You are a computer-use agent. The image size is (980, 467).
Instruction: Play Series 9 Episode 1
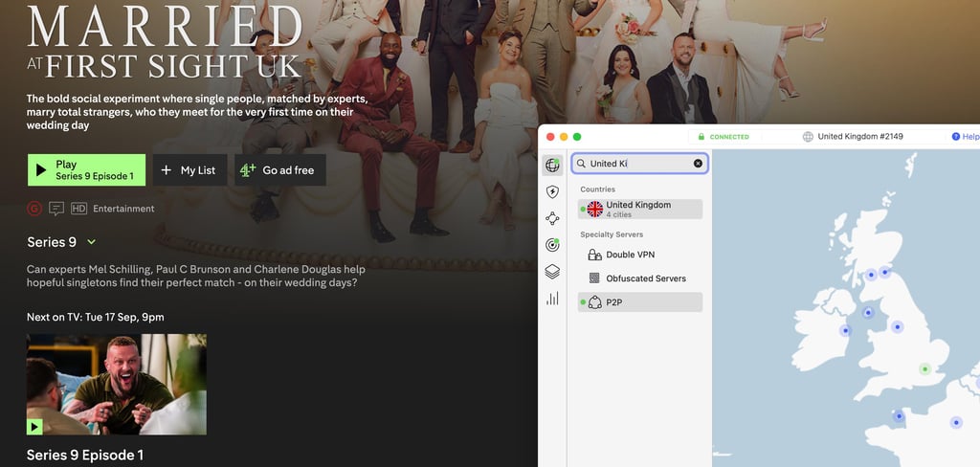(x=86, y=170)
